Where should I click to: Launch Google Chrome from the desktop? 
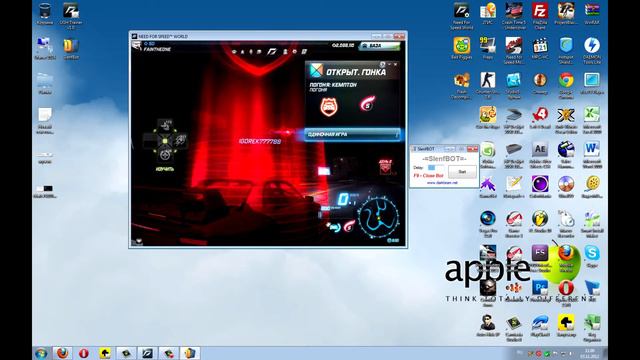coord(566,85)
